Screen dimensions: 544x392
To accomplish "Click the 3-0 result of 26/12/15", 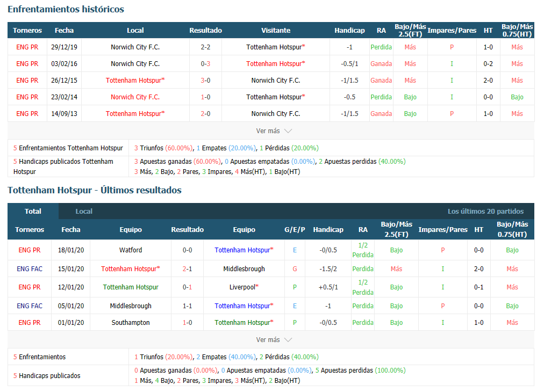I will (x=205, y=81).
